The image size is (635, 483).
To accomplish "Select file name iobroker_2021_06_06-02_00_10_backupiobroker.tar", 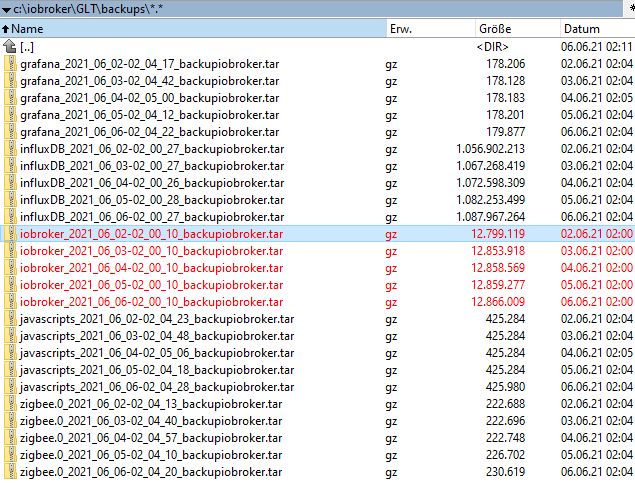I will [151, 302].
